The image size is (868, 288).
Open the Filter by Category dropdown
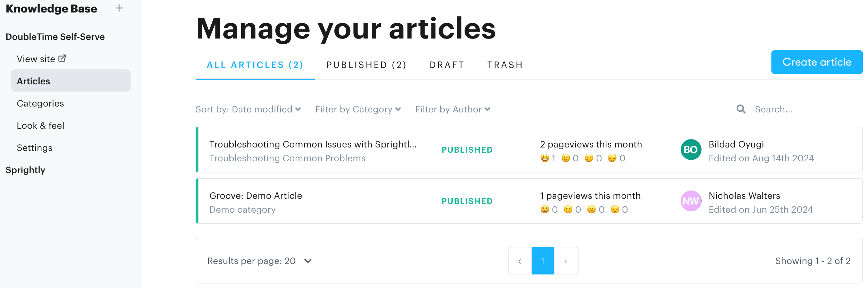point(358,109)
